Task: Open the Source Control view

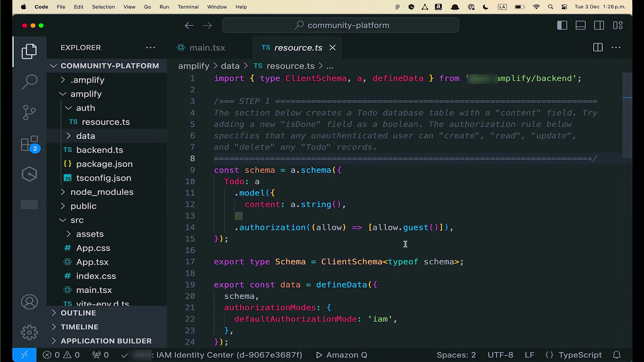Action: pyautogui.click(x=29, y=112)
